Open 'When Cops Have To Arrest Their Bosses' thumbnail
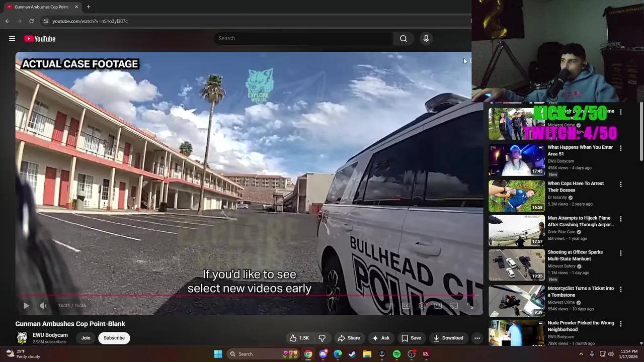The image size is (644, 362). 517,196
